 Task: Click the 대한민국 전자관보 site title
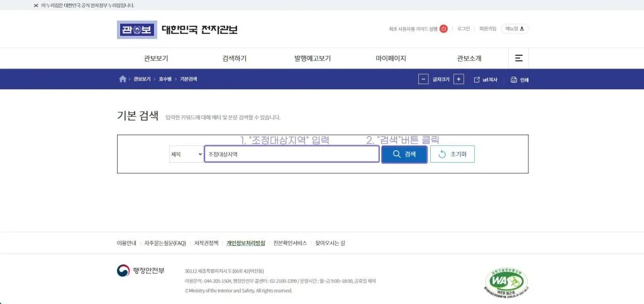click(199, 30)
